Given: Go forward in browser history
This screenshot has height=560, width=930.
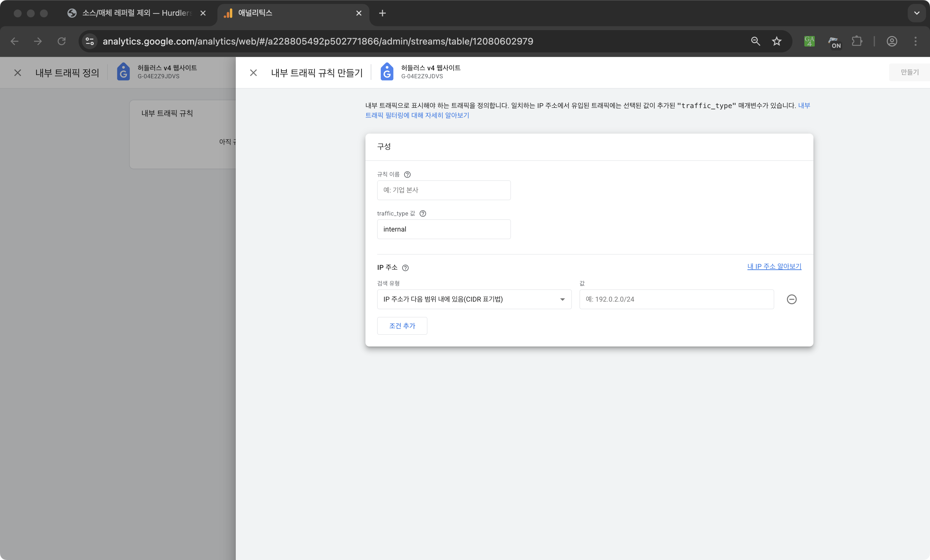Looking at the screenshot, I should (x=38, y=41).
